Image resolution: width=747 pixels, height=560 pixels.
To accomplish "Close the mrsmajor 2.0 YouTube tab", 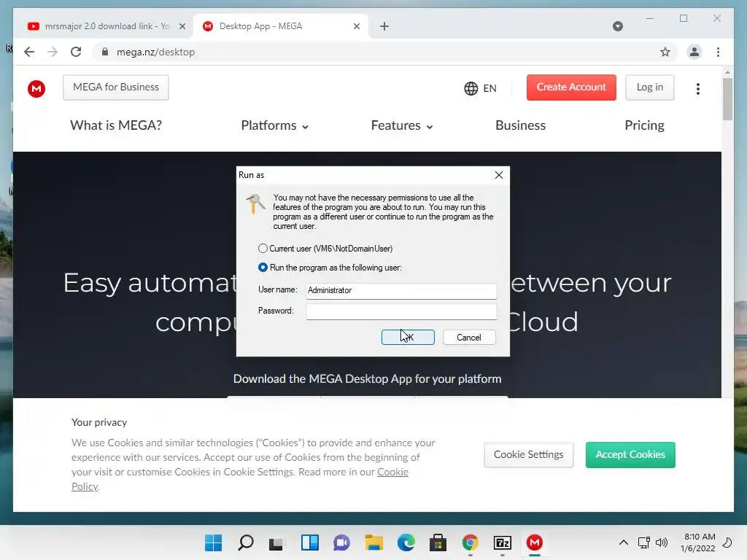I will pos(182,26).
